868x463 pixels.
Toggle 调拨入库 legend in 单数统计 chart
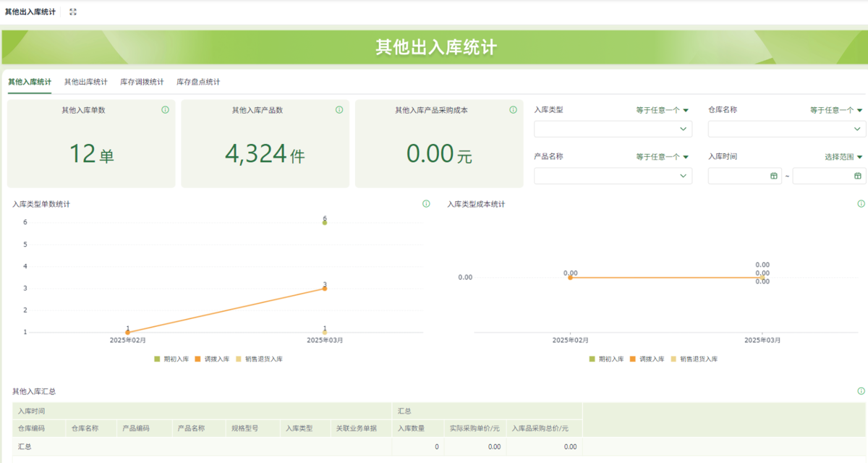[212, 359]
